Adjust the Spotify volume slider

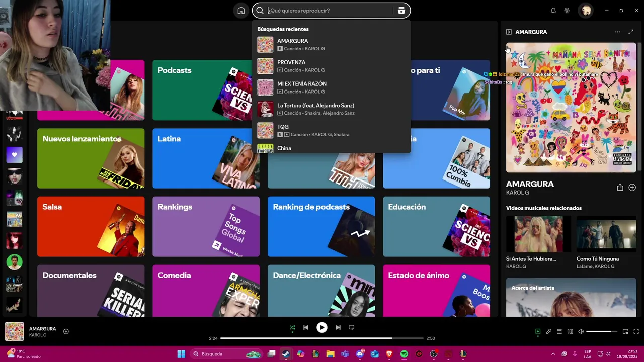click(602, 331)
